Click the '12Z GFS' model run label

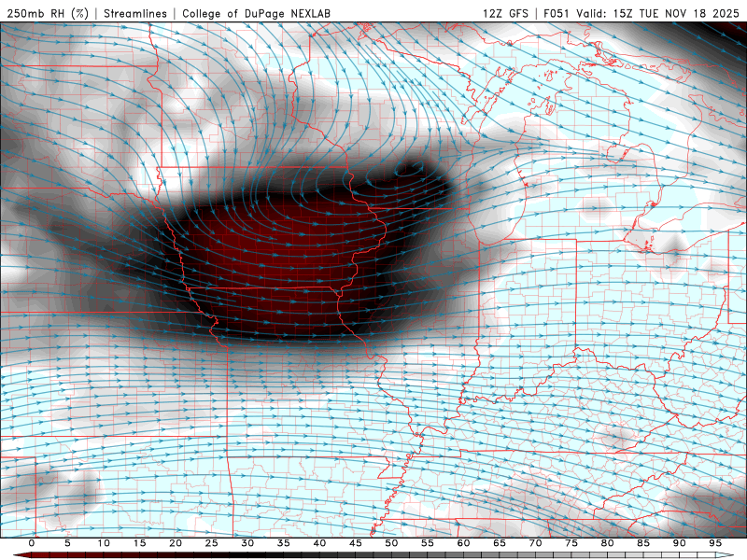click(506, 13)
